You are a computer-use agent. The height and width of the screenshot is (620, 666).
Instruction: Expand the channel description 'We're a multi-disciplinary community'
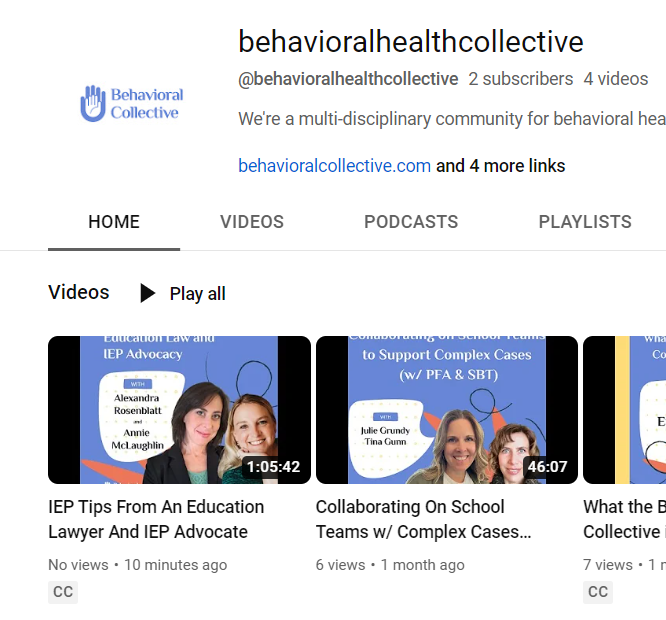point(452,119)
